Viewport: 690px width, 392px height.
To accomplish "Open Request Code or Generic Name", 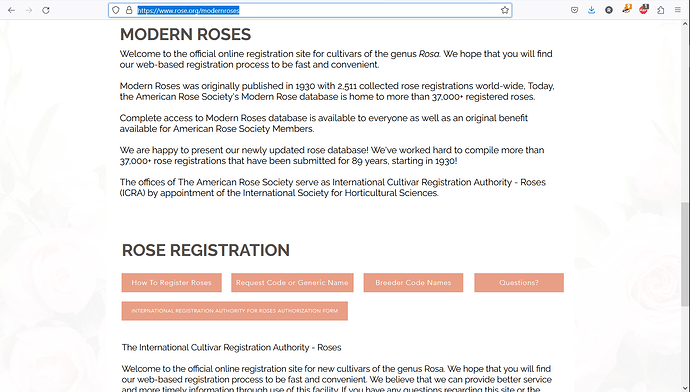I will point(292,282).
